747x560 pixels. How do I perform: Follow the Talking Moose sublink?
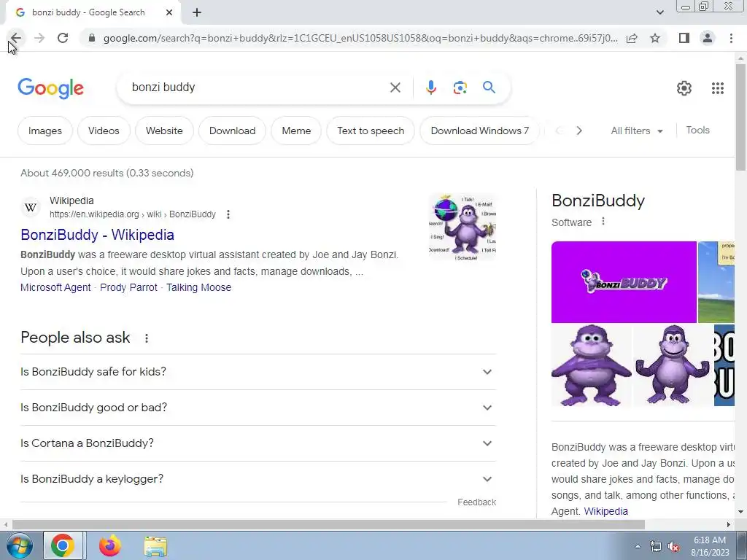pos(198,287)
